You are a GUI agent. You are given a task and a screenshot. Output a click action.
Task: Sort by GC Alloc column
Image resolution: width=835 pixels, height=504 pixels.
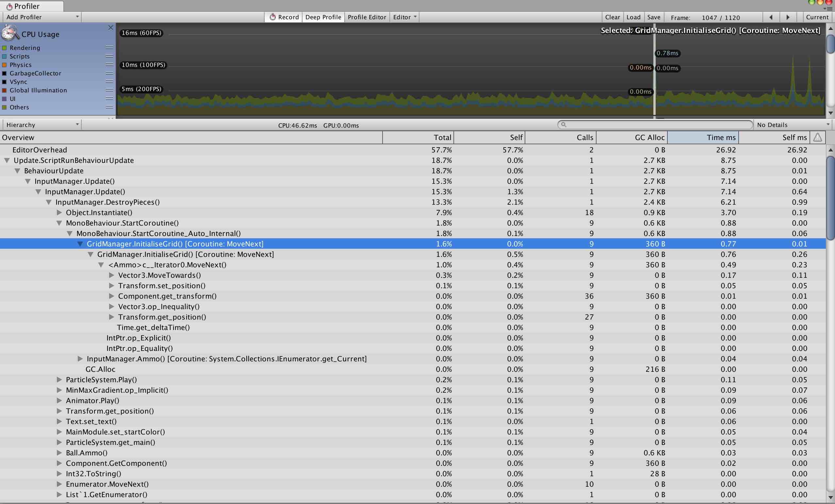[632, 137]
